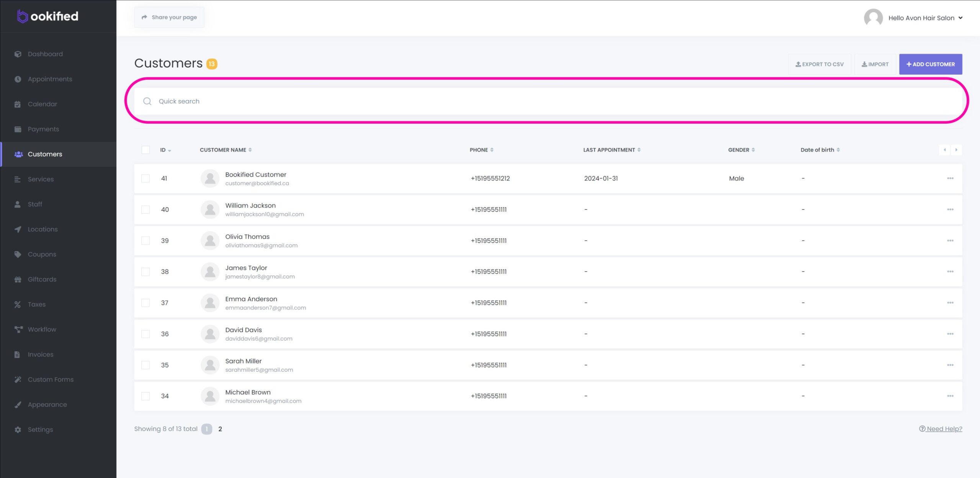Sort by Customer Name column
This screenshot has width=980, height=478.
click(x=225, y=150)
